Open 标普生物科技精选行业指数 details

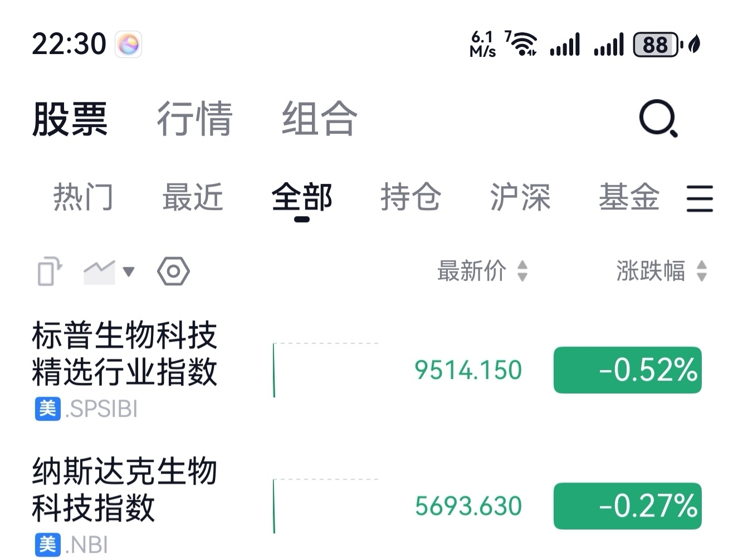(124, 353)
